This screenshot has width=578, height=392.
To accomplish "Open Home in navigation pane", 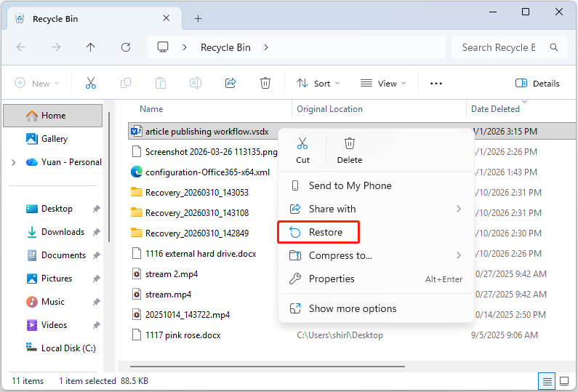I will click(x=53, y=116).
